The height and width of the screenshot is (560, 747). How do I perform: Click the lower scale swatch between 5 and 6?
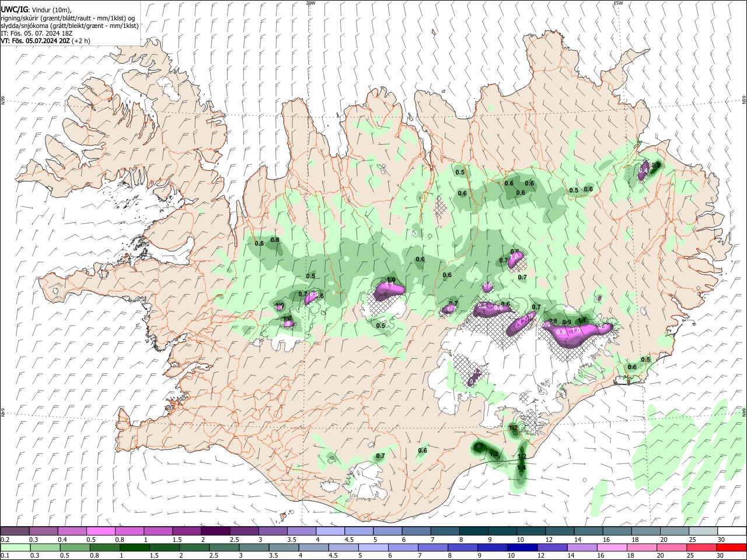(372, 547)
